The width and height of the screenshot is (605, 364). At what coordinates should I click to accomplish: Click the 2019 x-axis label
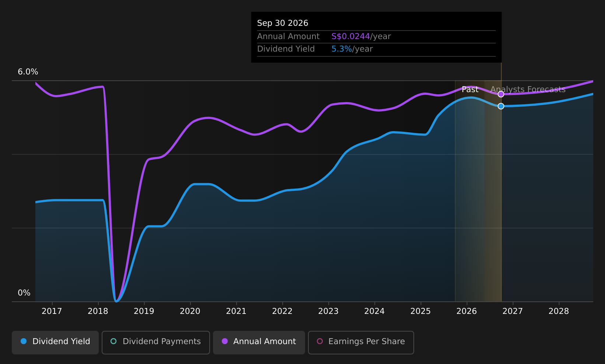coord(144,311)
